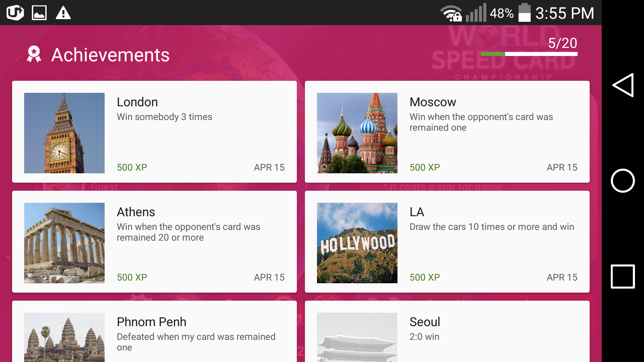Open the Moscow cathedral thumbnail
Viewport: 644px width, 362px height.
(357, 133)
